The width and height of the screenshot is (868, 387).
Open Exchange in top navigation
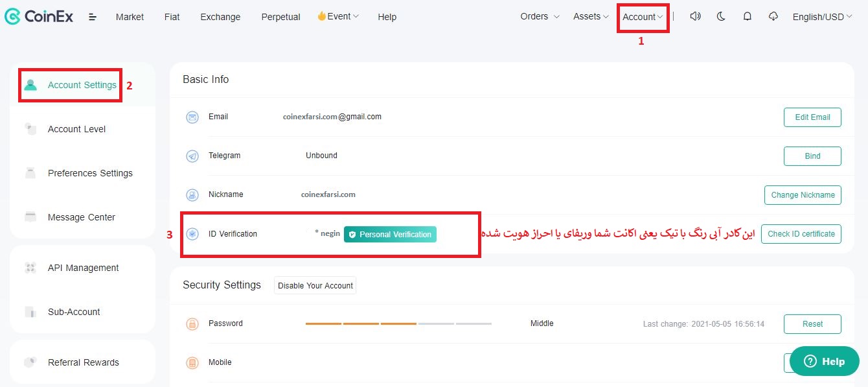pyautogui.click(x=220, y=17)
